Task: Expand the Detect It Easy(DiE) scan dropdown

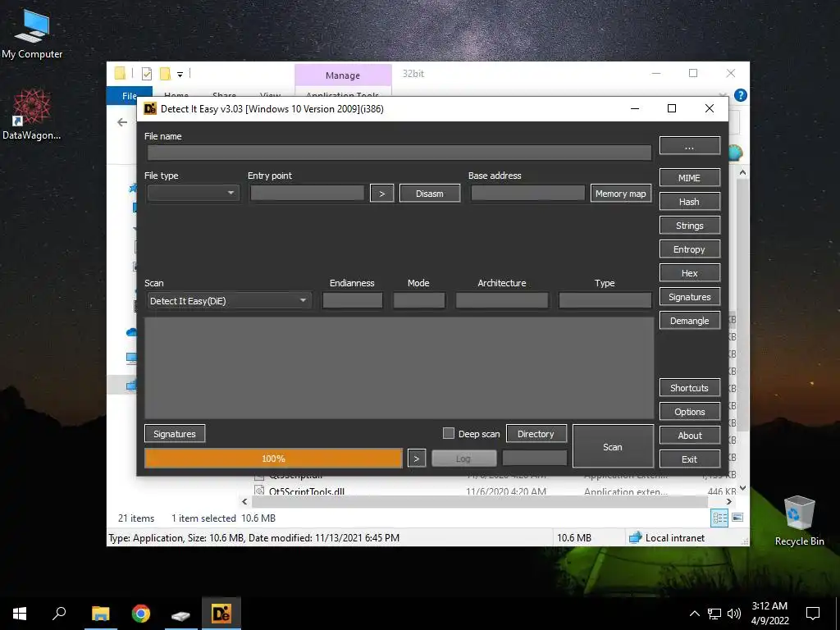Action: pyautogui.click(x=229, y=300)
